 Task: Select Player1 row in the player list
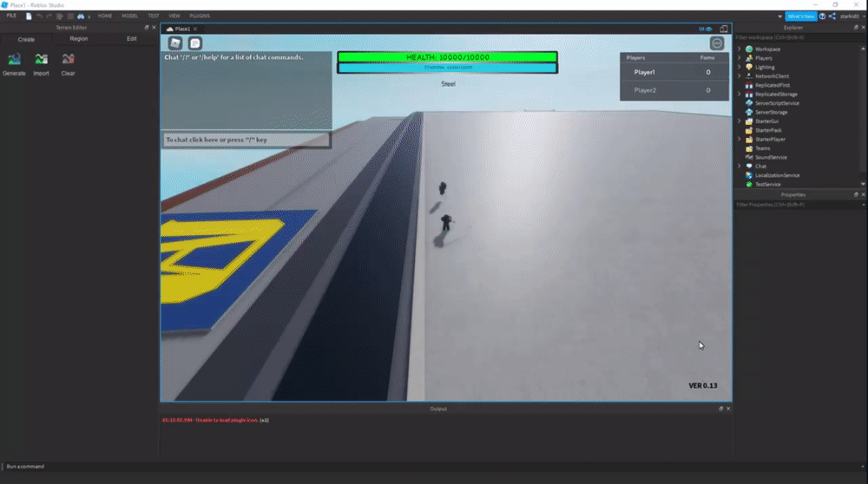(x=674, y=72)
